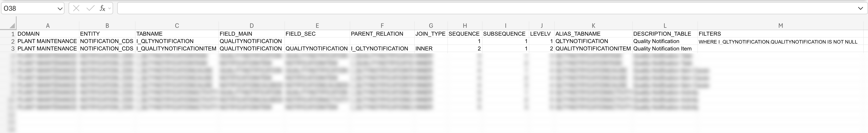Image resolution: width=868 pixels, height=133 pixels.
Task: Open the small arrow beside fx
Action: [x=110, y=8]
